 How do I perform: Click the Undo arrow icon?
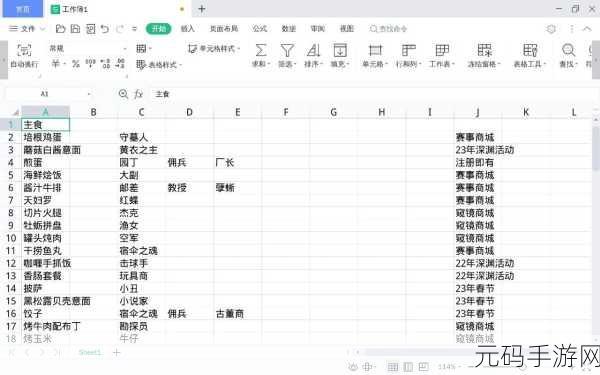(105, 29)
